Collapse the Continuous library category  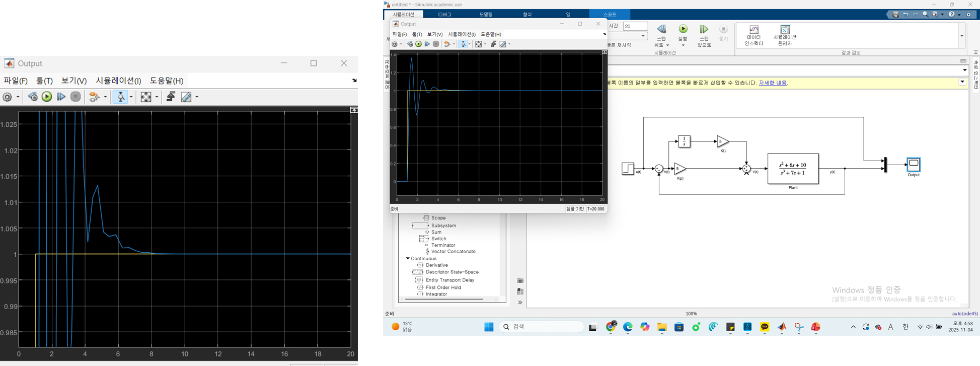(x=408, y=258)
